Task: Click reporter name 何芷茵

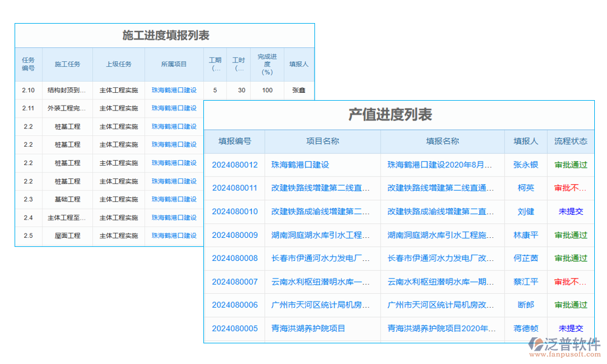Action: click(526, 258)
